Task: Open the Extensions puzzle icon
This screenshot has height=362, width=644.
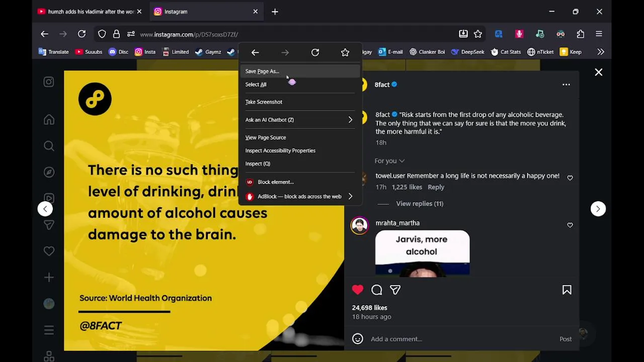Action: (581, 34)
